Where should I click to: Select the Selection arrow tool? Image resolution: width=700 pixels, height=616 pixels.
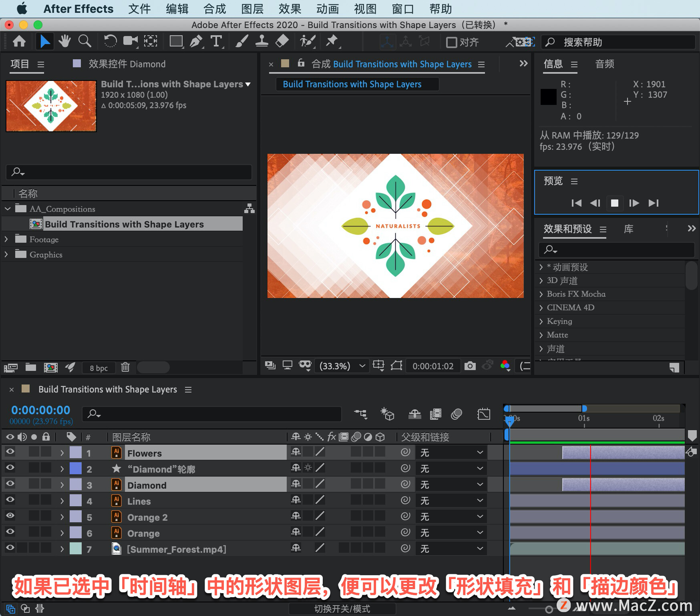click(44, 41)
